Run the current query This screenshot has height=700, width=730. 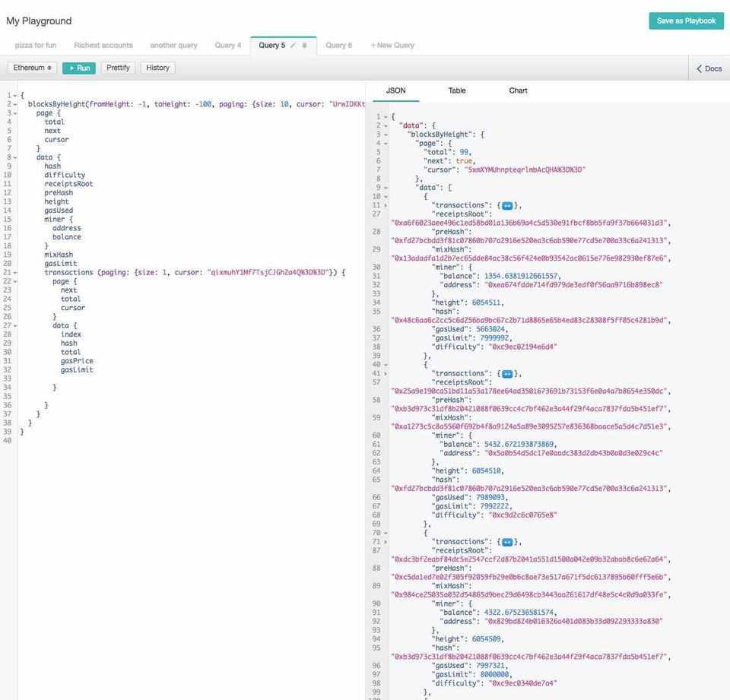pos(79,68)
